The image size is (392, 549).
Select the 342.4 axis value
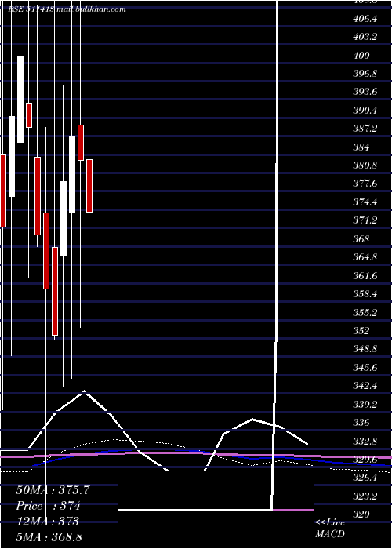tap(365, 386)
